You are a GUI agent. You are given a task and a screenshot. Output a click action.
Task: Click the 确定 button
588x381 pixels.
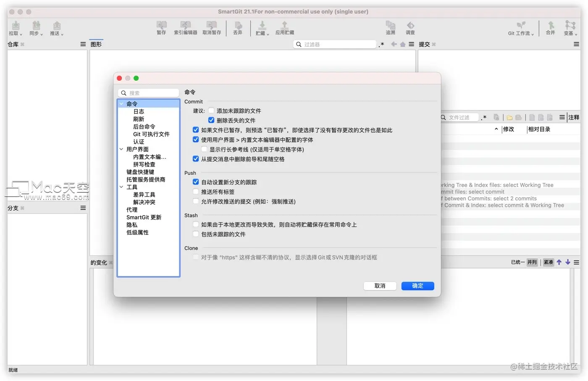point(417,286)
